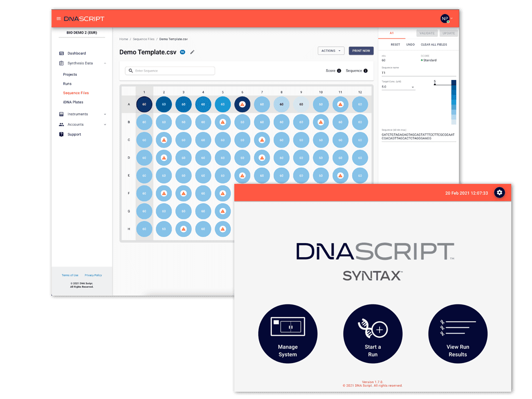Image resolution: width=532 pixels, height=399 pixels.
Task: Click the Enter Sequence search field
Action: (x=170, y=71)
